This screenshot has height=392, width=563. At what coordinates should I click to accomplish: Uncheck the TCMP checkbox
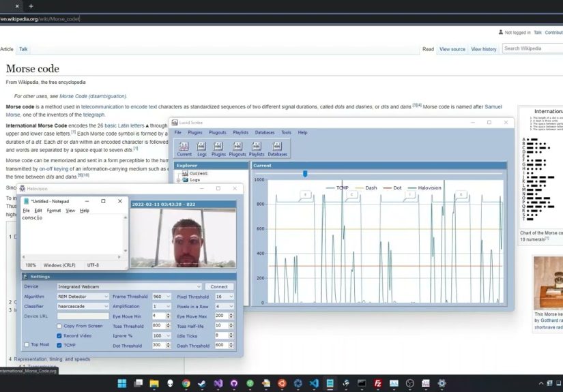click(59, 345)
